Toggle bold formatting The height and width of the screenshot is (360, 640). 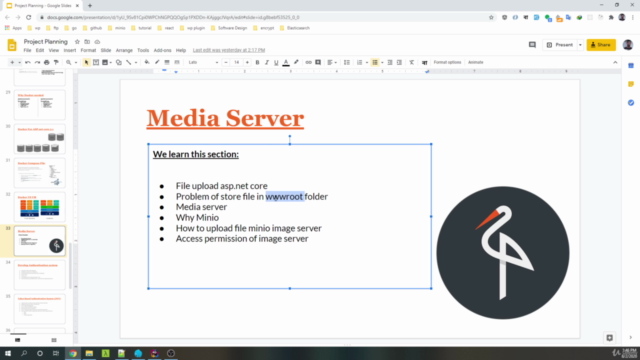pos(257,62)
